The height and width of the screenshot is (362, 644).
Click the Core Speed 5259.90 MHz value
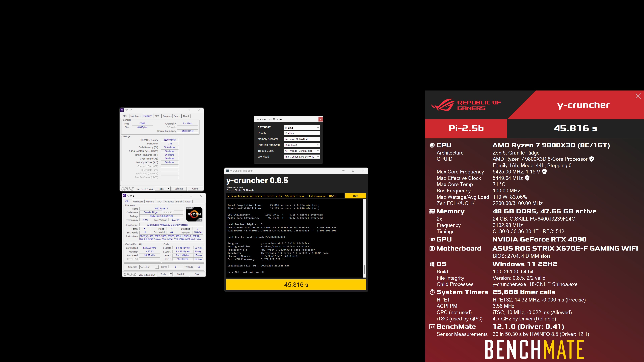click(150, 248)
